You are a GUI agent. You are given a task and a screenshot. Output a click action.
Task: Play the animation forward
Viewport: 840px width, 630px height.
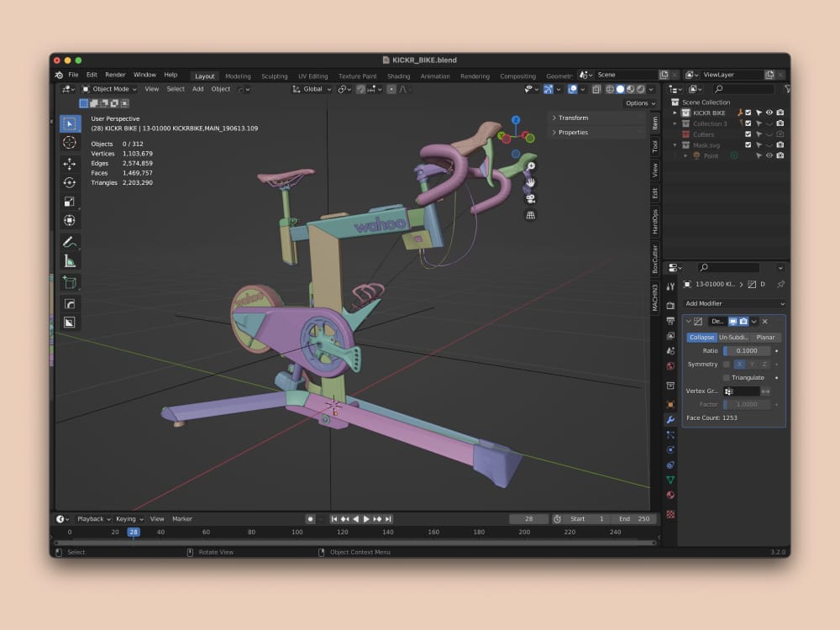pyautogui.click(x=366, y=519)
